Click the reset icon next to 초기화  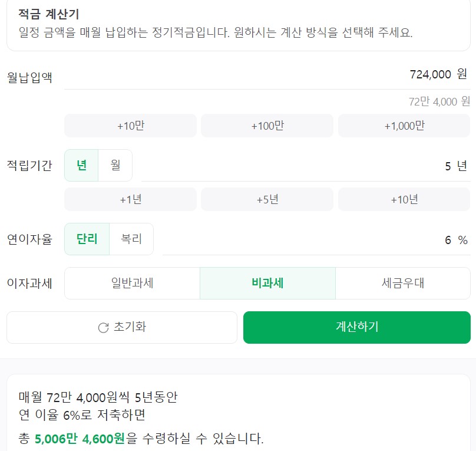pyautogui.click(x=103, y=328)
